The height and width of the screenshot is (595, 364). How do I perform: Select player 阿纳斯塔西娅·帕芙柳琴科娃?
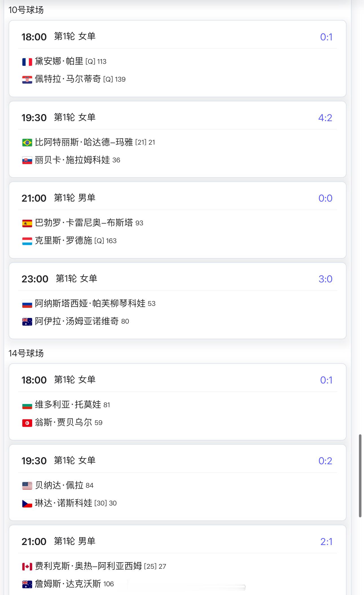coord(90,304)
